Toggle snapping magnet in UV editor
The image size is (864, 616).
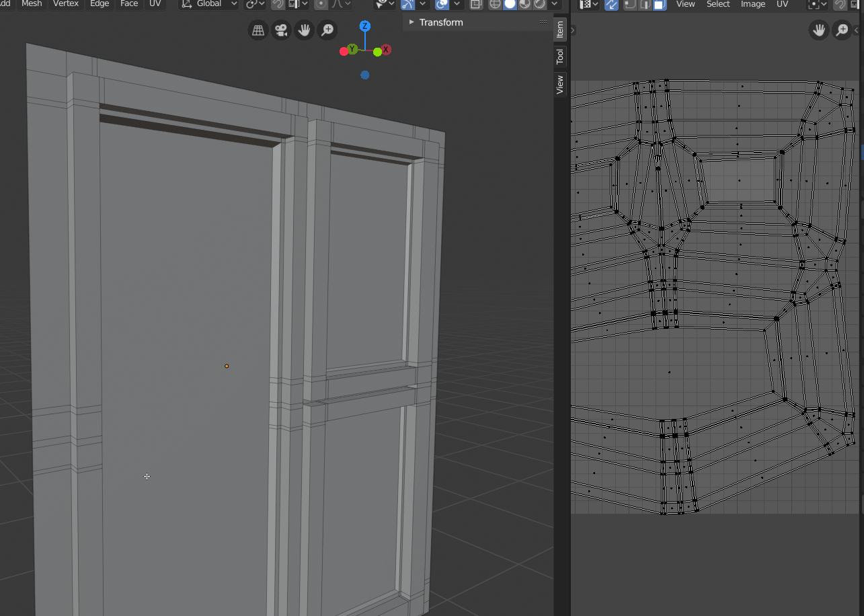click(x=840, y=4)
